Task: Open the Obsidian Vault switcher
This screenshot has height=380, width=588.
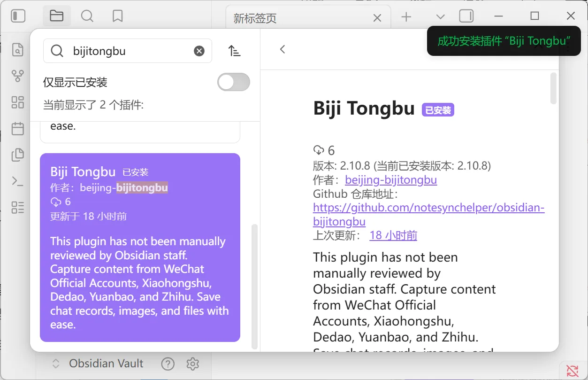Action: 98,364
